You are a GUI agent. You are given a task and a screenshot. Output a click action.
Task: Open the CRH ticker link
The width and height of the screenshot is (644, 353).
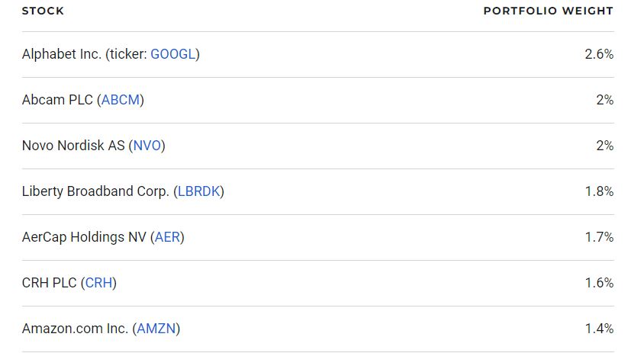click(98, 283)
